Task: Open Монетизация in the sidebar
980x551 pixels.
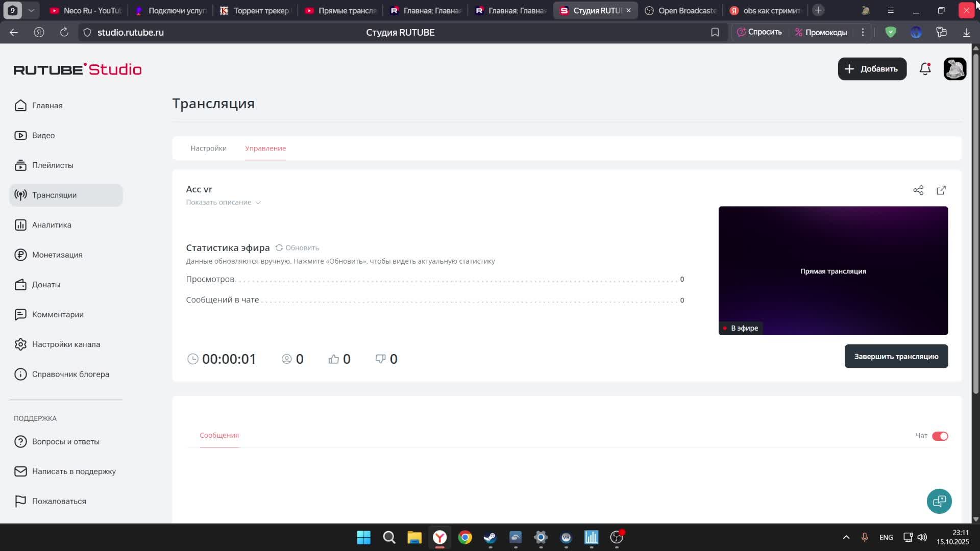Action: [x=57, y=255]
